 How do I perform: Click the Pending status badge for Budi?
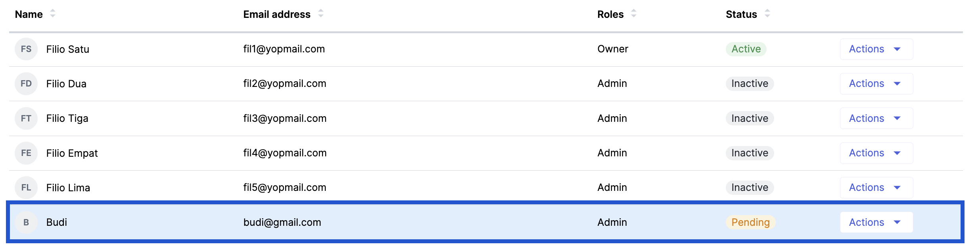click(750, 222)
